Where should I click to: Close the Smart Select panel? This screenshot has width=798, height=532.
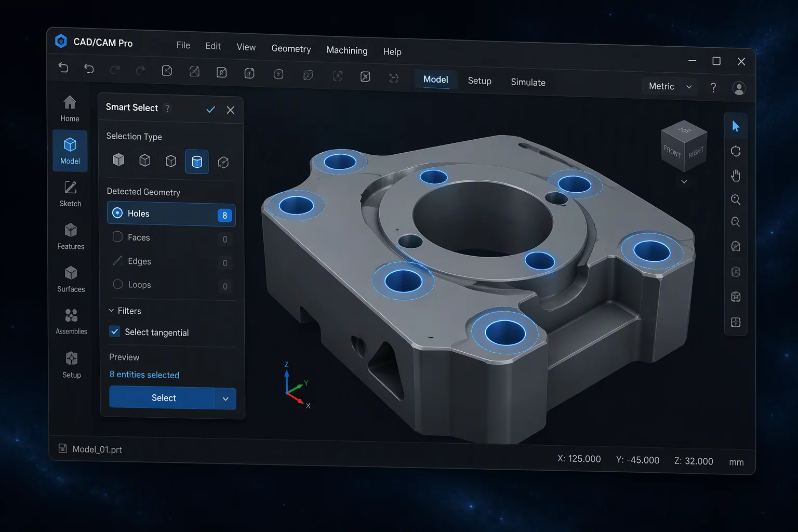click(231, 110)
